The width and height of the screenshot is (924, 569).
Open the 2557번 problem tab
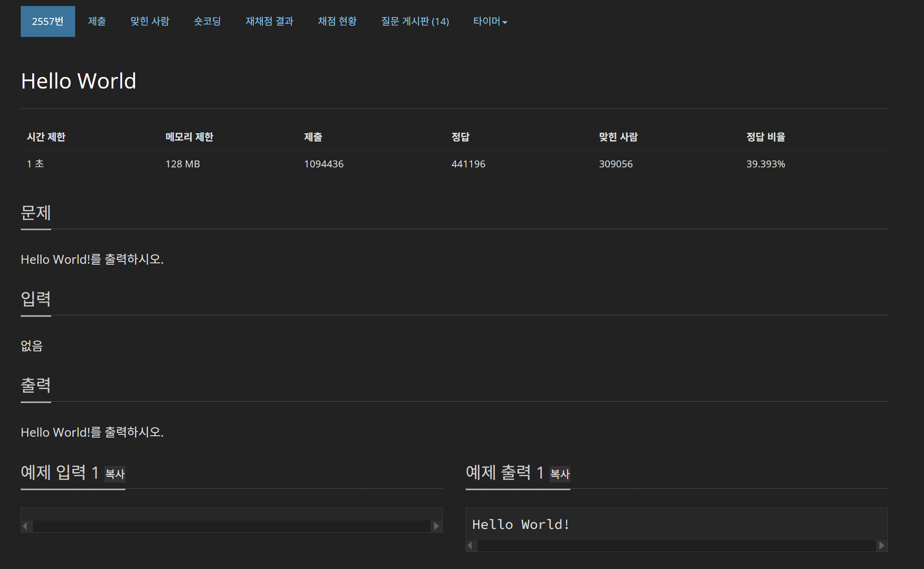click(x=47, y=21)
